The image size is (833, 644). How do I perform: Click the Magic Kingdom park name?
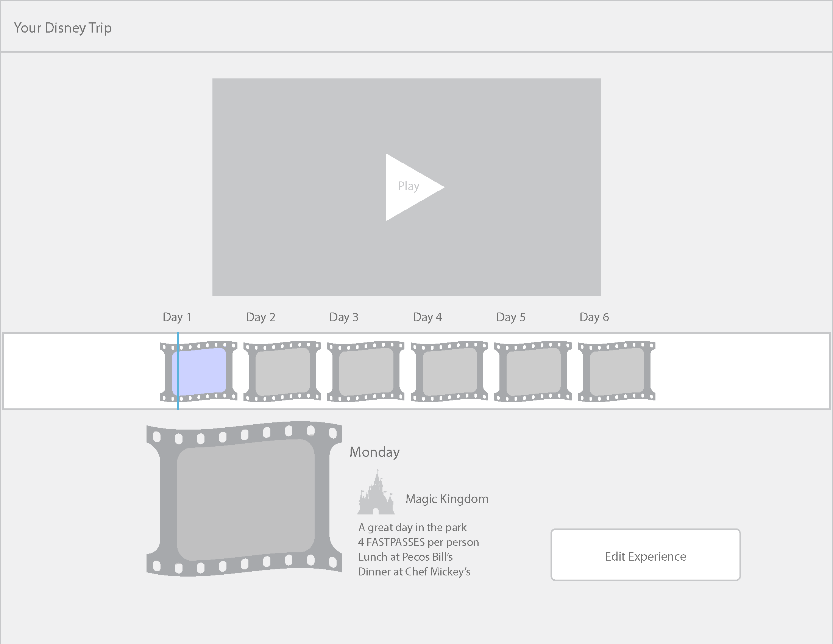click(x=447, y=499)
